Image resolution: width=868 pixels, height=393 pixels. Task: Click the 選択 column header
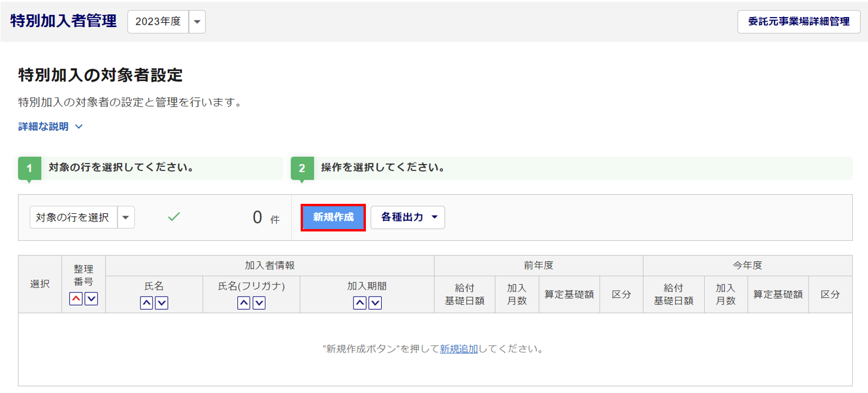(40, 284)
